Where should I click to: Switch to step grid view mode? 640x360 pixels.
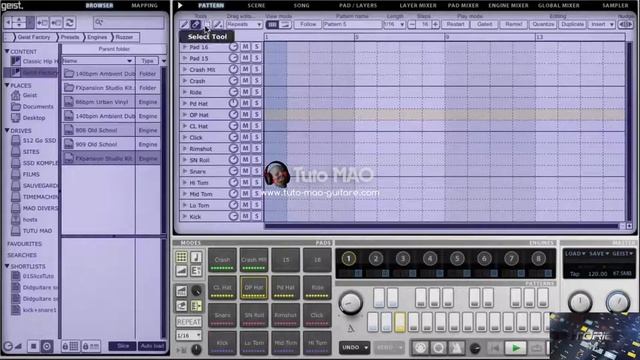(x=272, y=24)
